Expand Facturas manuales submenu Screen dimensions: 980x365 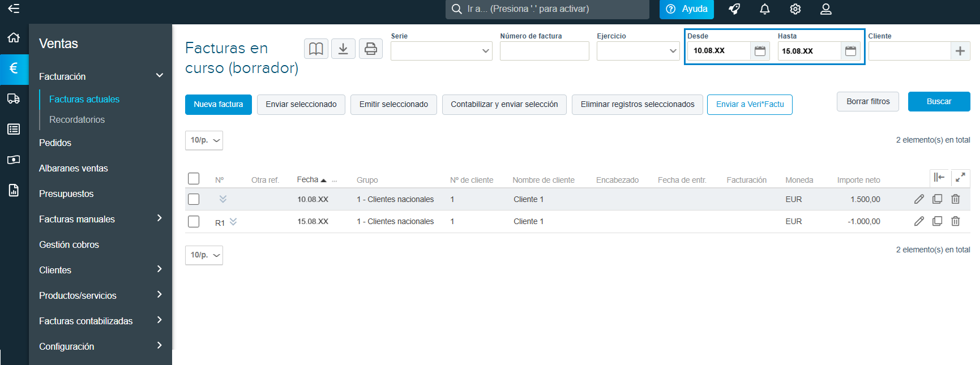tap(160, 218)
